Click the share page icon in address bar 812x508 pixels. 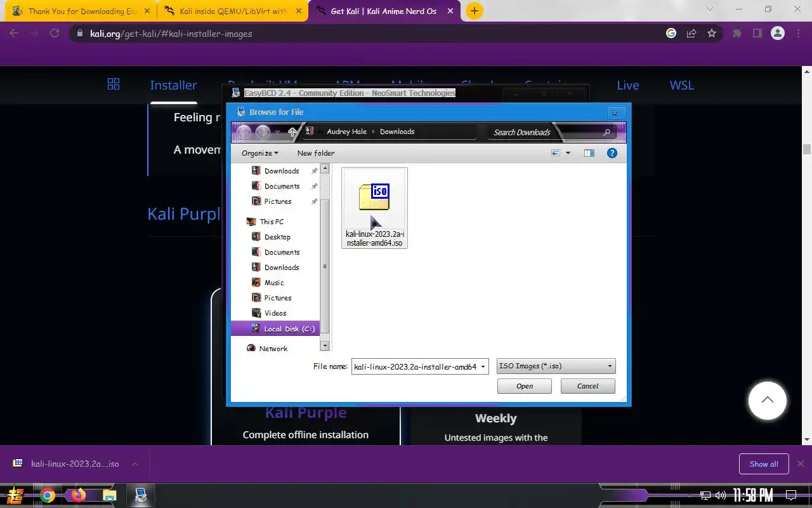691,34
